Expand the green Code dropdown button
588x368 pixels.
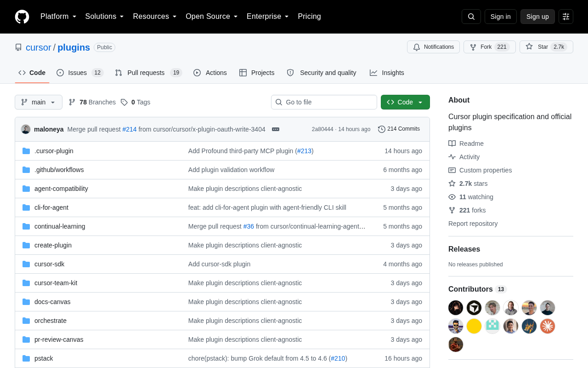coord(405,102)
